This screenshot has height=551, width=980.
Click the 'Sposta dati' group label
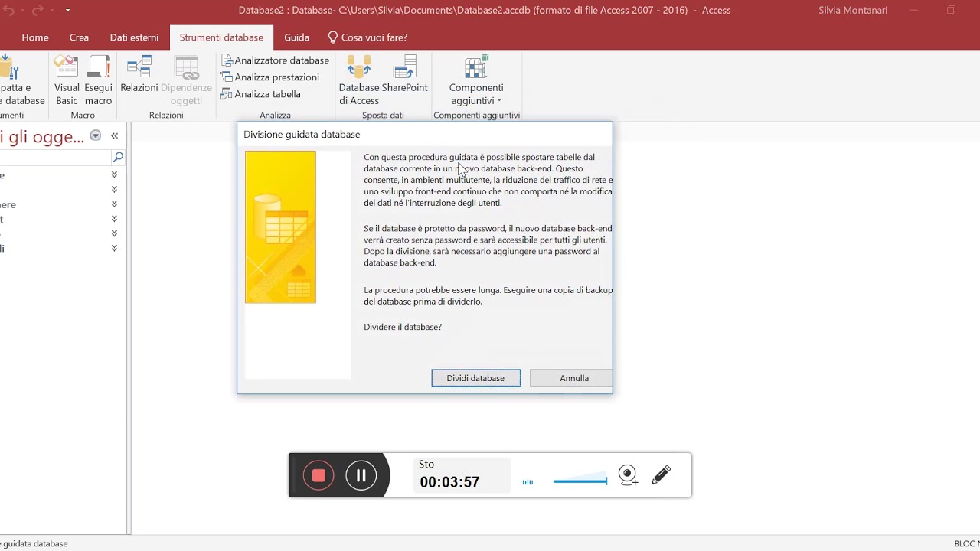point(383,116)
